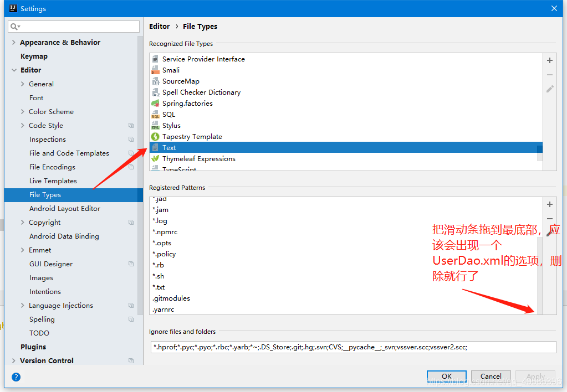
Task: Click the remove file type minus icon
Action: (x=550, y=75)
